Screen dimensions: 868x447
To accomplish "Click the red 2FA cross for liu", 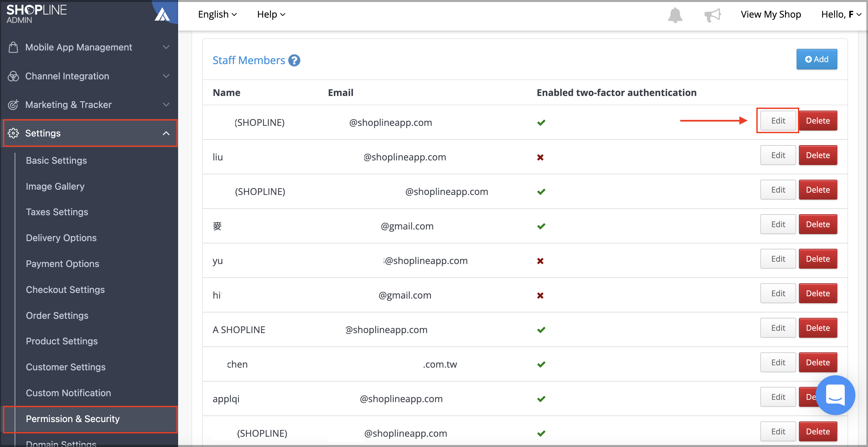I will [540, 157].
